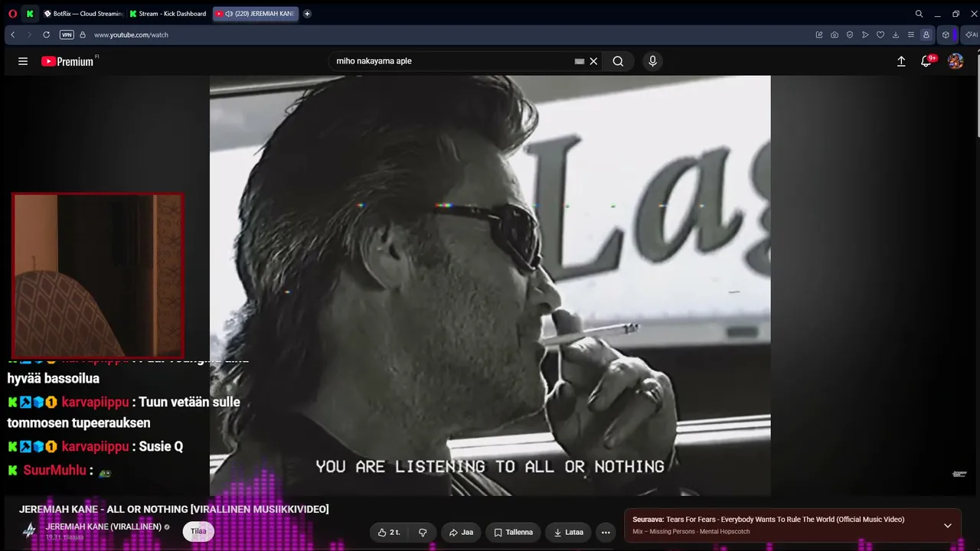Subscribe with the Tilaa button
This screenshot has height=551, width=980.
198,531
